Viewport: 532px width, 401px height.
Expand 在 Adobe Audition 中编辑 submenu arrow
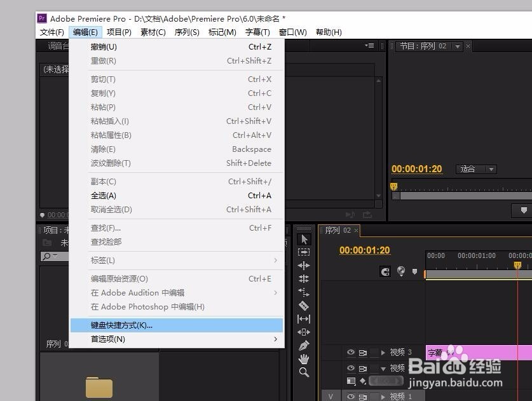pyautogui.click(x=275, y=292)
